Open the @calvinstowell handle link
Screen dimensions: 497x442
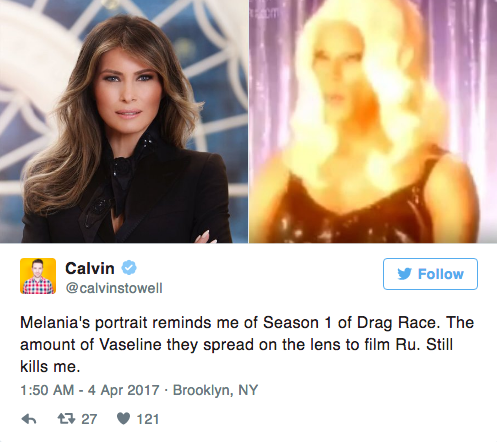tap(114, 288)
